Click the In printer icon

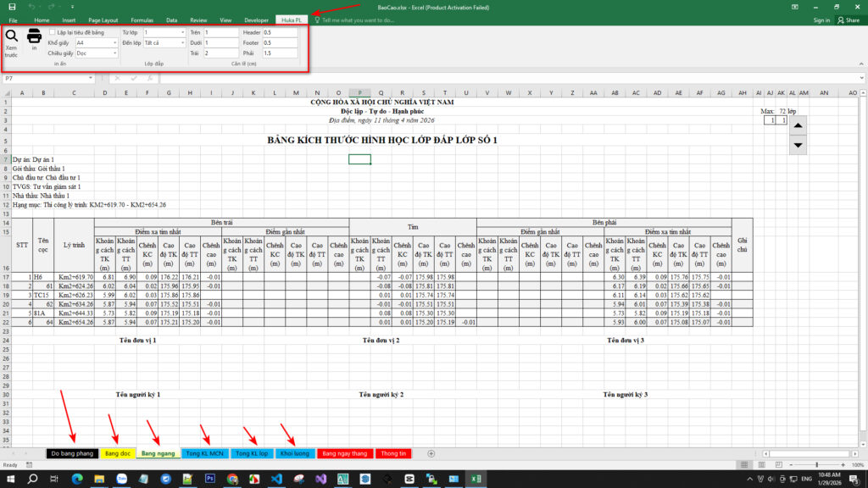34,36
